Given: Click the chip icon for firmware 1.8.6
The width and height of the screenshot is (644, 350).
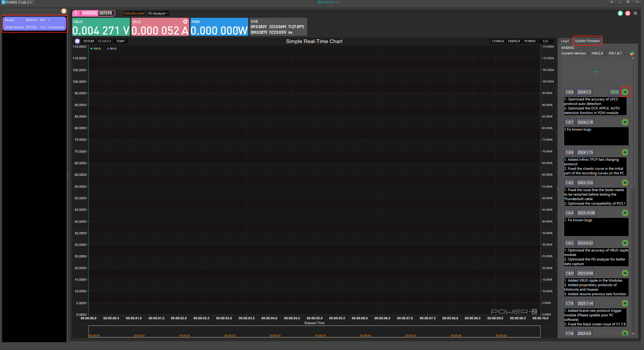Looking at the screenshot, I should [x=625, y=152].
